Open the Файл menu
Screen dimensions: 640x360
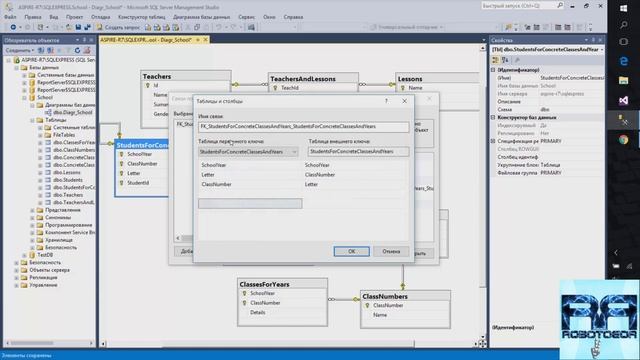pos(10,17)
